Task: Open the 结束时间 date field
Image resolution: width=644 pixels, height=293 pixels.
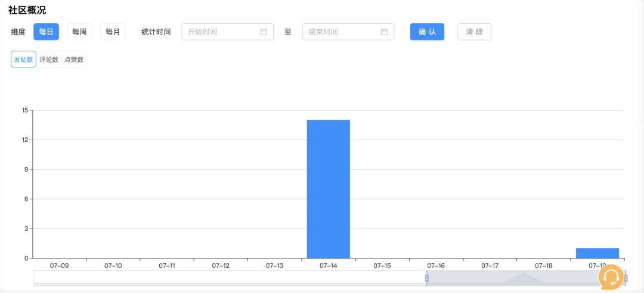Action: pos(348,32)
